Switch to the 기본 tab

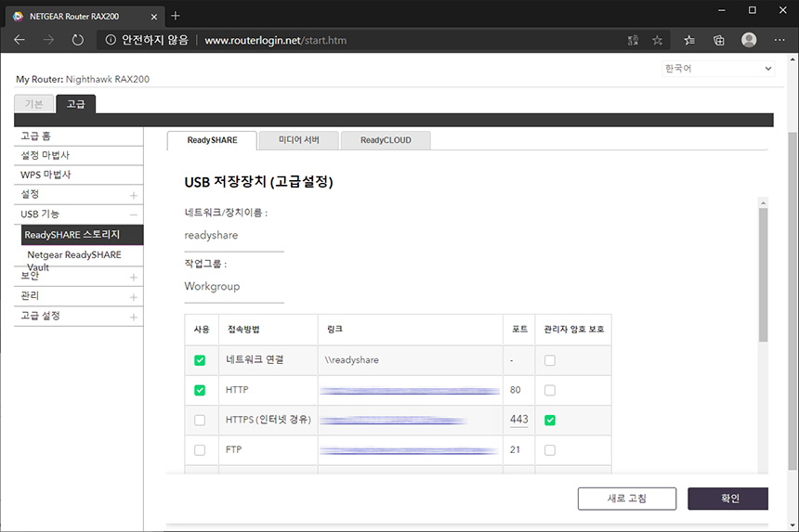click(x=34, y=104)
